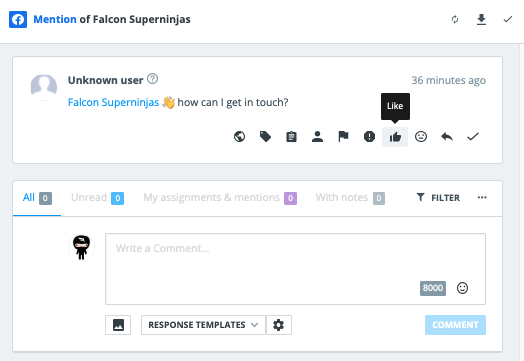The width and height of the screenshot is (524, 361).
Task: Switch to the Unread tab
Action: pyautogui.click(x=97, y=198)
